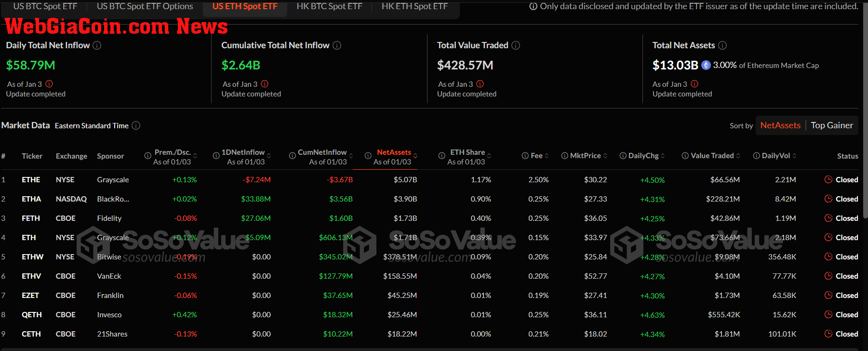Click info icon before Fee column header
The image size is (868, 351).
point(525,156)
